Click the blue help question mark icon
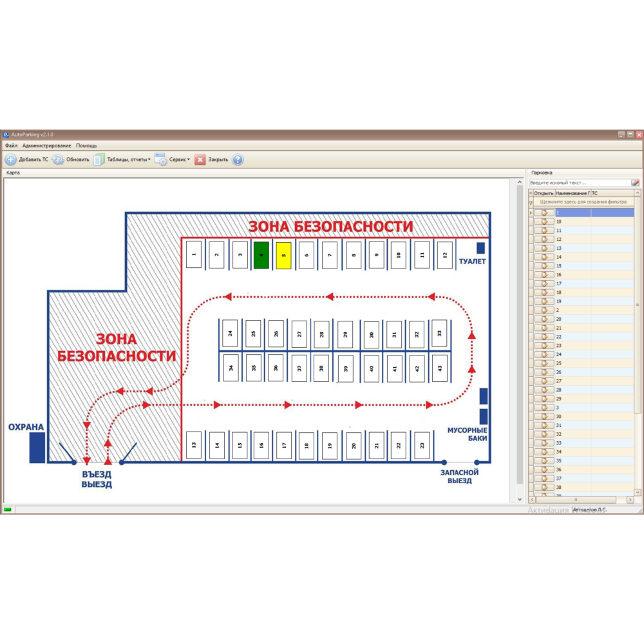The width and height of the screenshot is (644, 644). 238,160
